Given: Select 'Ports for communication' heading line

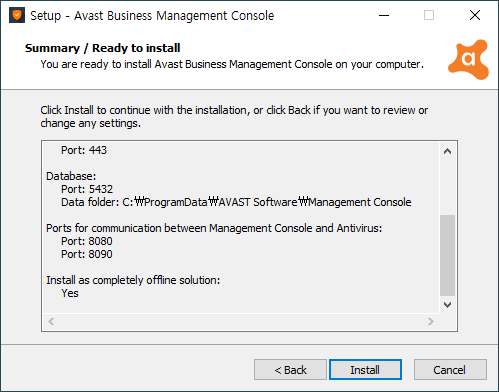Looking at the screenshot, I should coord(214,228).
